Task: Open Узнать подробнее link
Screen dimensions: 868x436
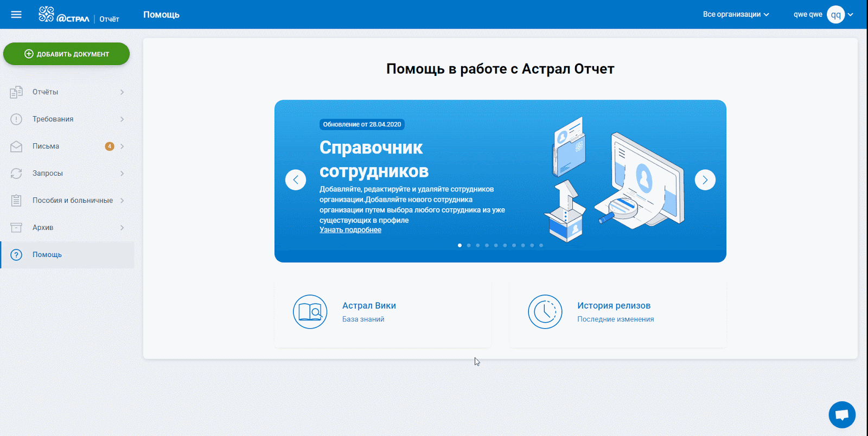Action: coord(350,230)
